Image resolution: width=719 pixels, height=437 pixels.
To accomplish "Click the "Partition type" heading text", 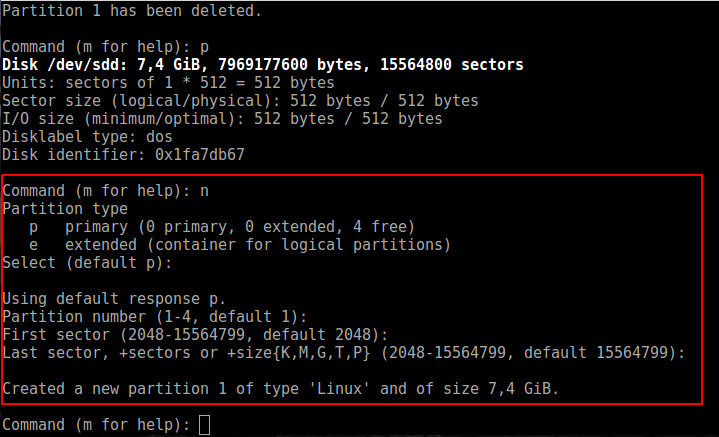I will [65, 208].
